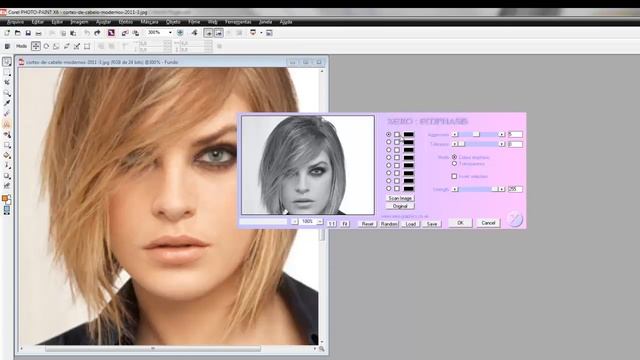640x360 pixels.
Task: Click the black swatch in fourth colour row
Action: click(x=409, y=158)
